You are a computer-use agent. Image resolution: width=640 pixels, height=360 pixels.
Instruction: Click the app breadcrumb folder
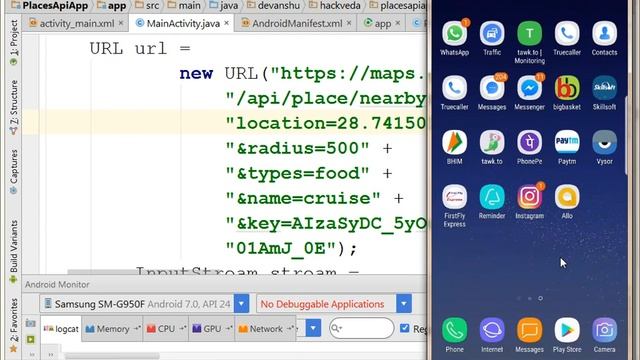[112, 6]
